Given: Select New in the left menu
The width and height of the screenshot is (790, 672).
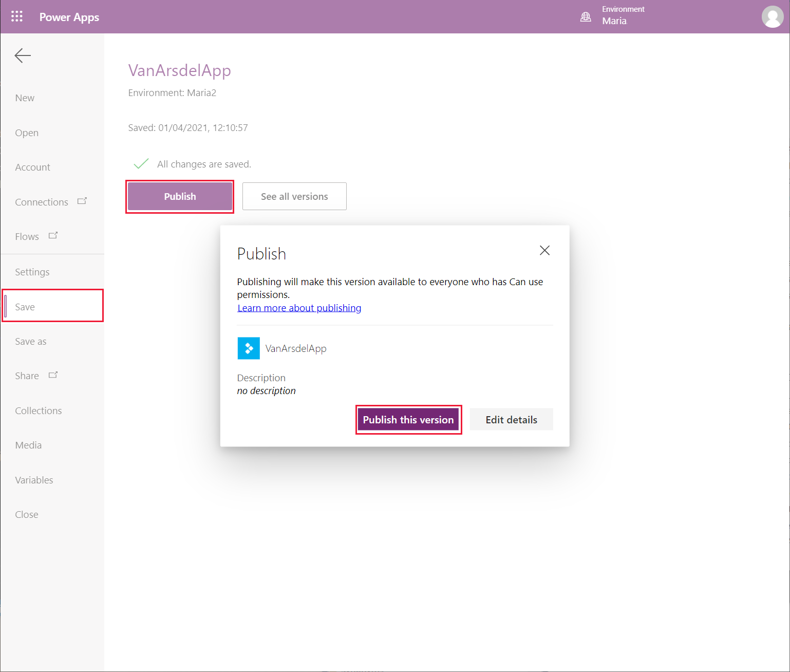Looking at the screenshot, I should (x=25, y=98).
